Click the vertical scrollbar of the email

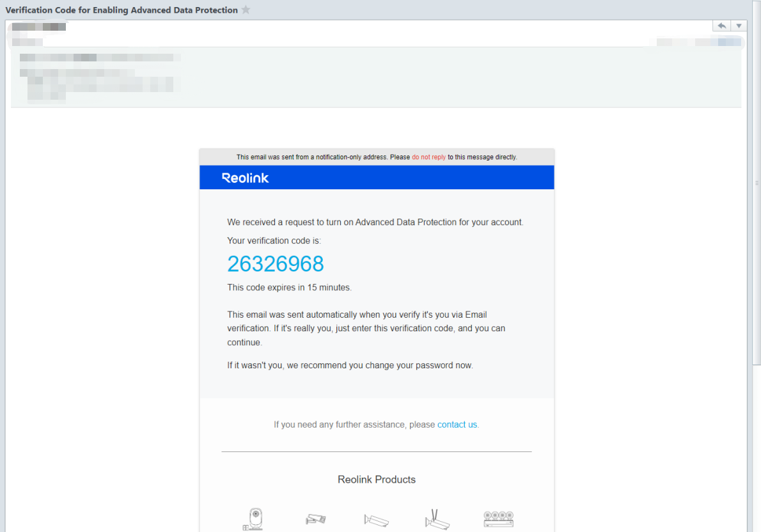(x=756, y=182)
